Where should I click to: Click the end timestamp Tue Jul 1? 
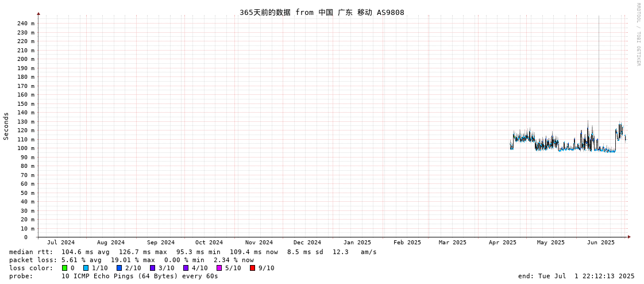(576, 276)
